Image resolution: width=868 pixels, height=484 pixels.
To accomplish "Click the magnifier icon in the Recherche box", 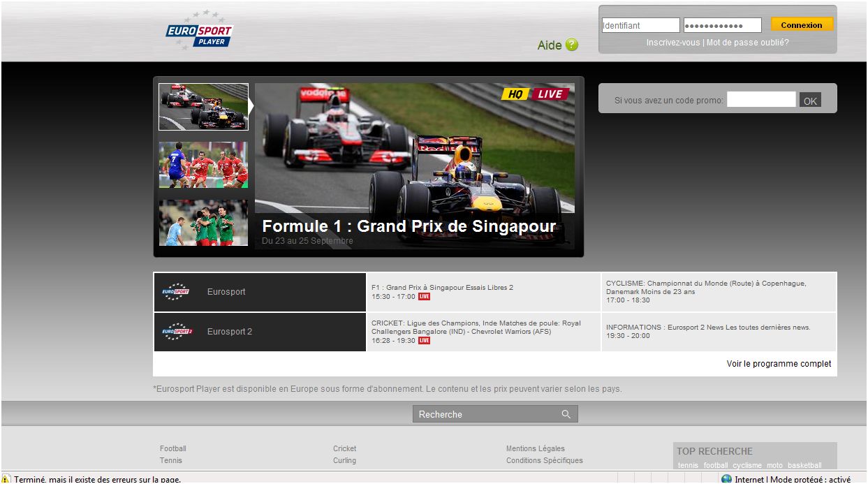I will click(x=566, y=414).
